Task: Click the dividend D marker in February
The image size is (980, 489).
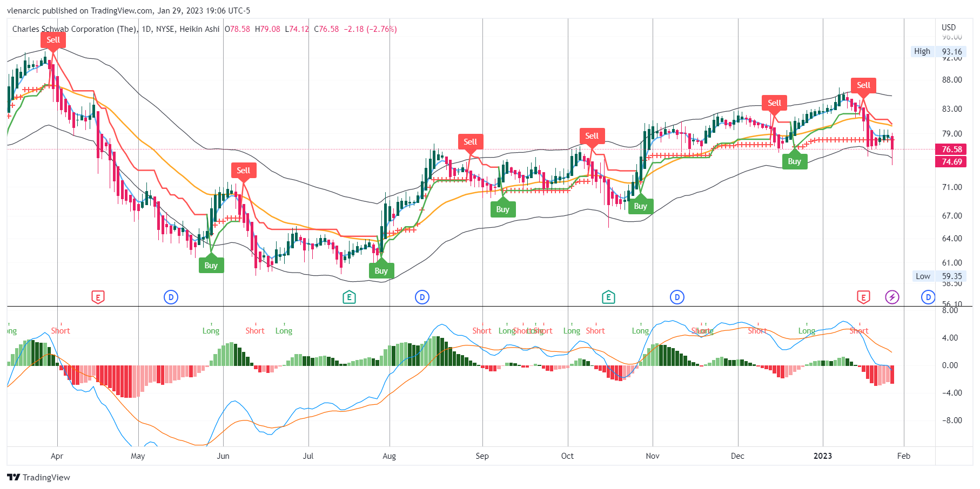Action: coord(928,297)
